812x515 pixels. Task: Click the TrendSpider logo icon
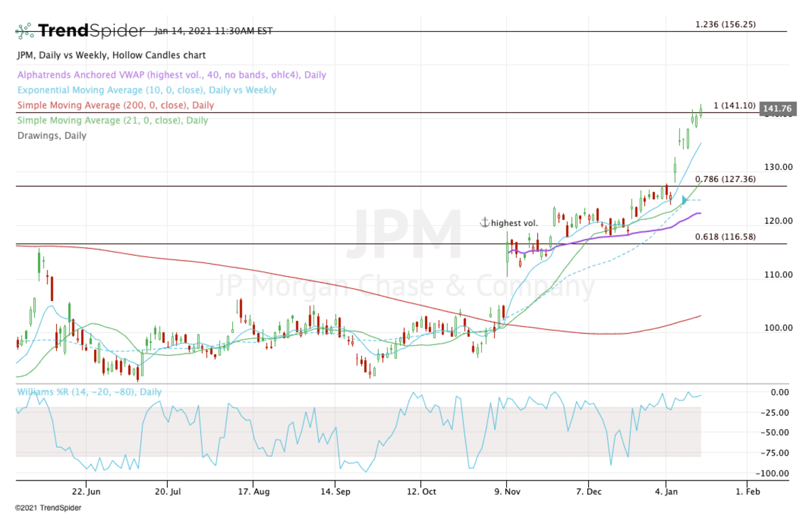(x=25, y=31)
